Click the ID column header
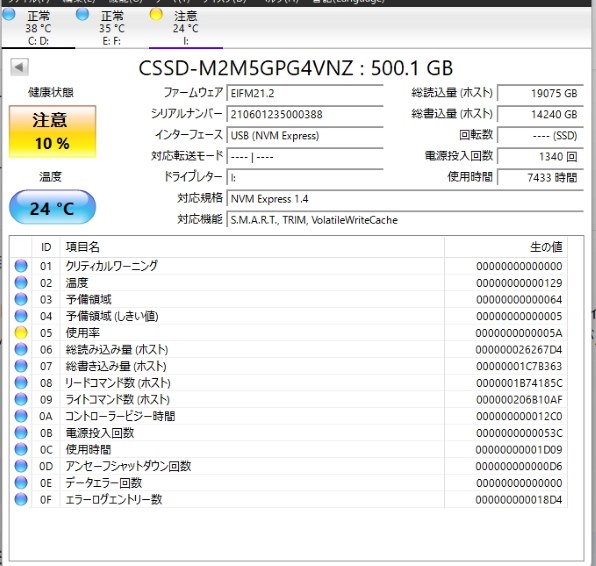The image size is (596, 566). pos(46,247)
